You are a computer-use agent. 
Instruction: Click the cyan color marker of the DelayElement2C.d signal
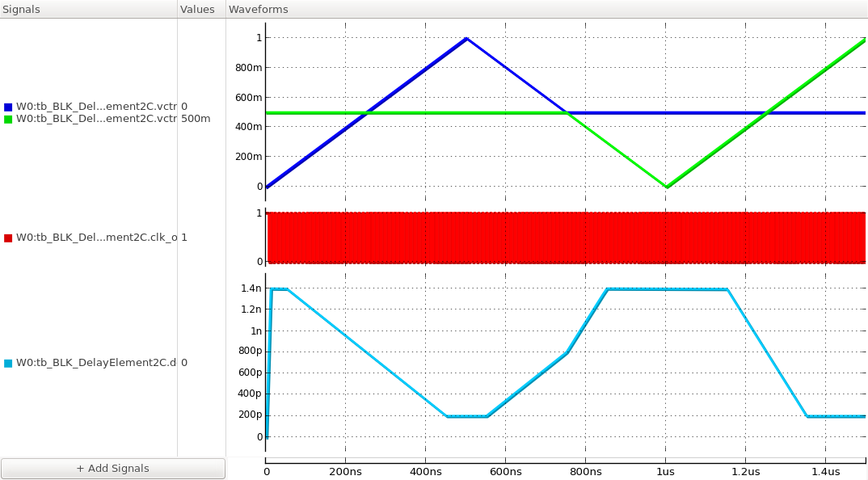tap(8, 364)
